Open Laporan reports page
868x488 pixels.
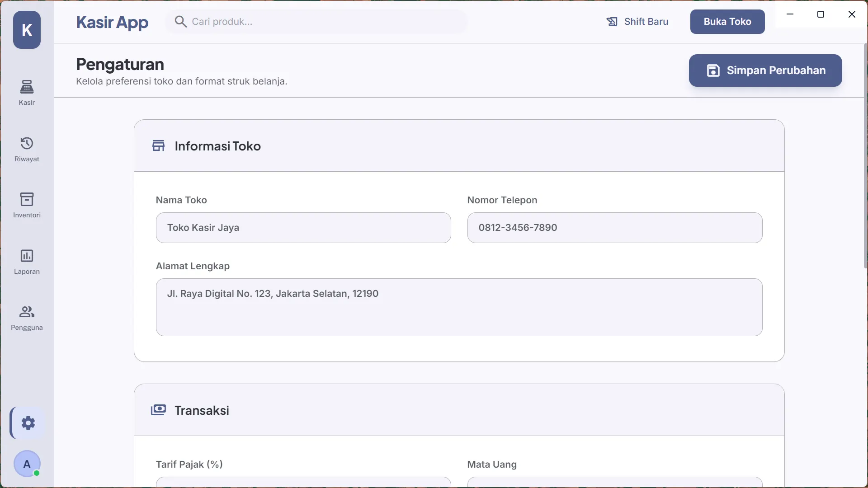tap(27, 262)
